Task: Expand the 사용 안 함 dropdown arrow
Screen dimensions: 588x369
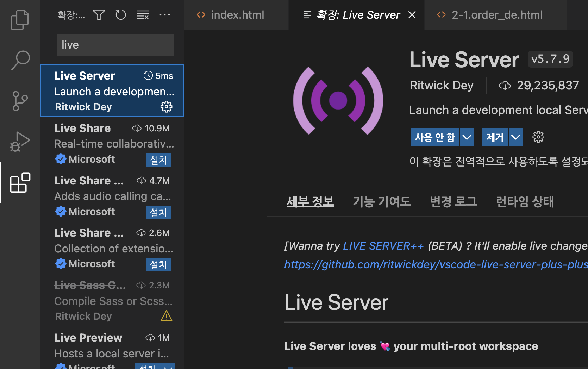Action: coord(467,137)
